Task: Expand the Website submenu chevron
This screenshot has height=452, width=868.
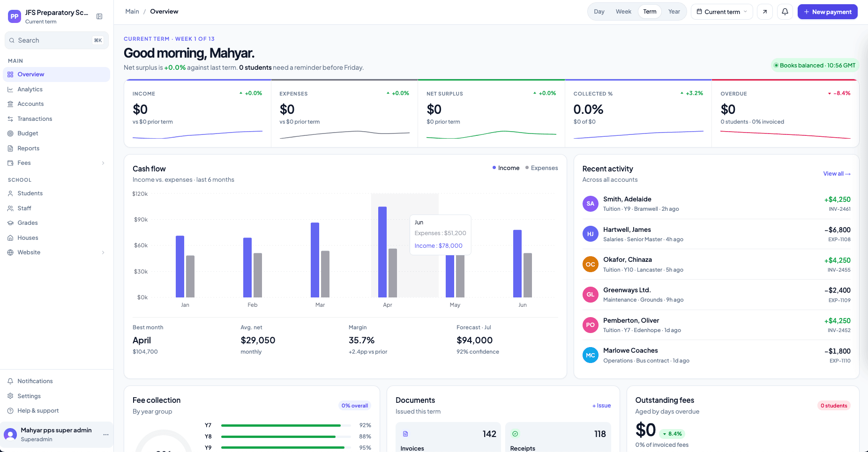Action: (103, 252)
